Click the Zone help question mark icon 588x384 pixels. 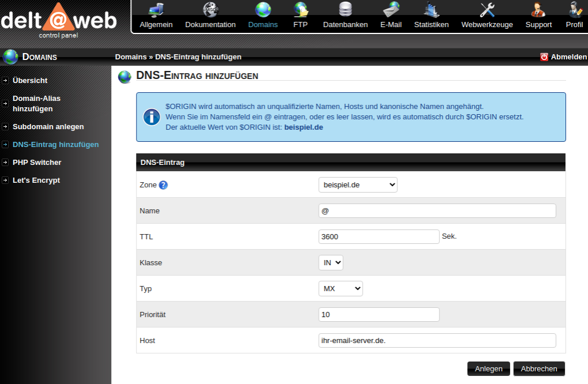(163, 185)
